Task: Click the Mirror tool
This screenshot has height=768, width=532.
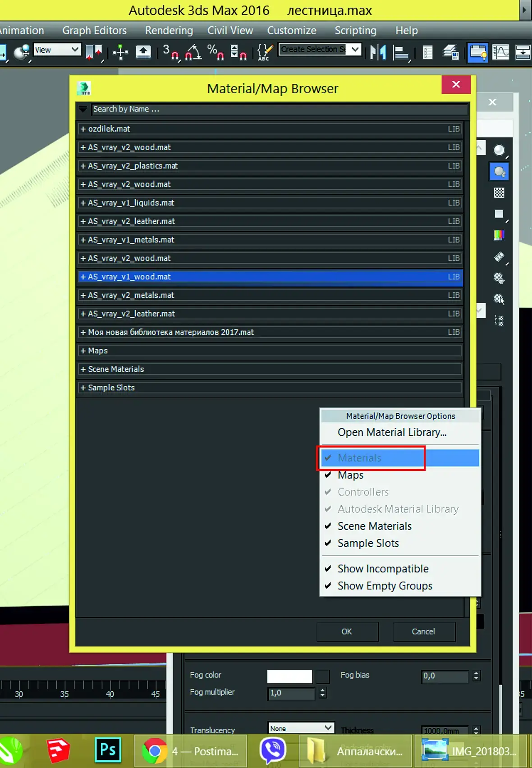Action: pyautogui.click(x=378, y=52)
